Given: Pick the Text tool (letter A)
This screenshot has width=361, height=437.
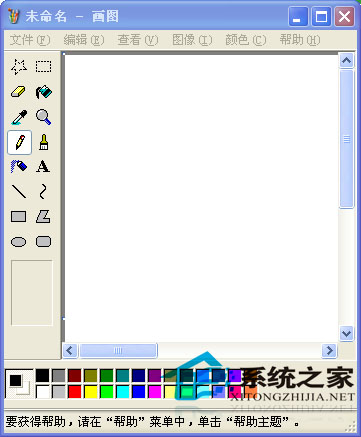Looking at the screenshot, I should coord(44,166).
